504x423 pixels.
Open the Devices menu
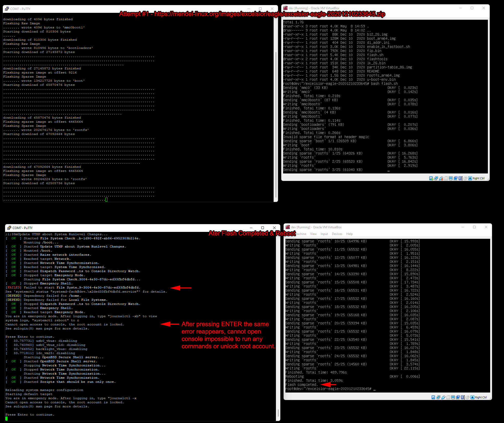click(337, 234)
